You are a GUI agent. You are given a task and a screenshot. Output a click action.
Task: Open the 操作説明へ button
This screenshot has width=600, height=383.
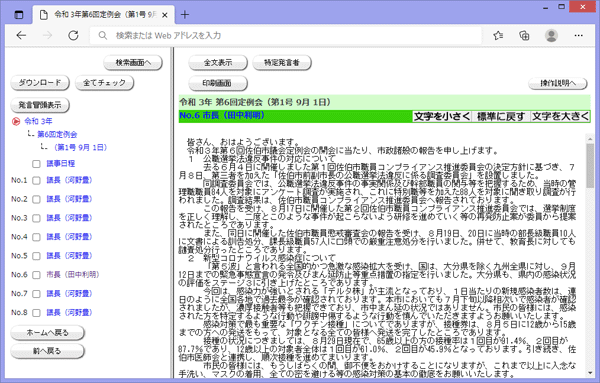point(558,83)
